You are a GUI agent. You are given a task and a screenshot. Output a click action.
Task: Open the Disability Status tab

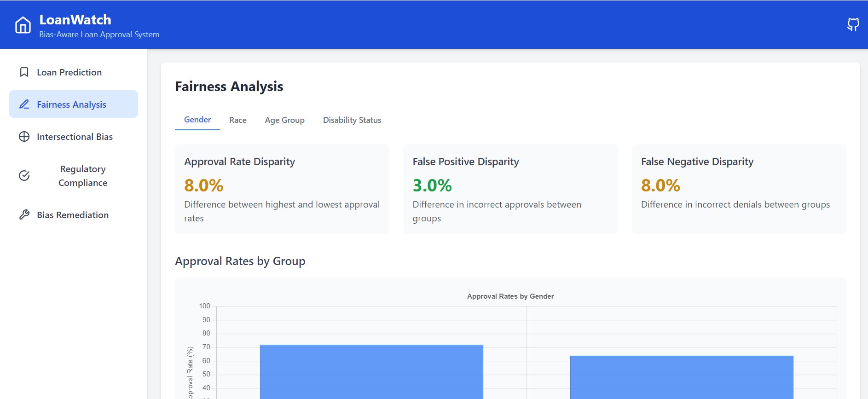352,120
